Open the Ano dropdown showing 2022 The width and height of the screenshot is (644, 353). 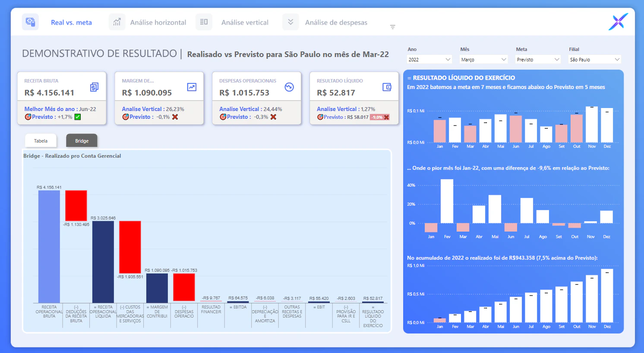coord(429,59)
